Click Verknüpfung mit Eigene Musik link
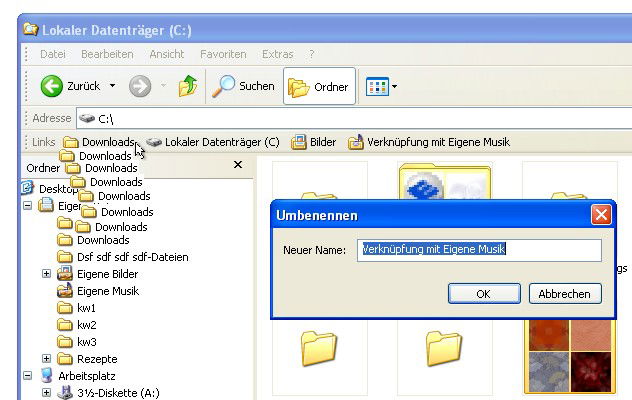The image size is (632, 400). click(429, 142)
